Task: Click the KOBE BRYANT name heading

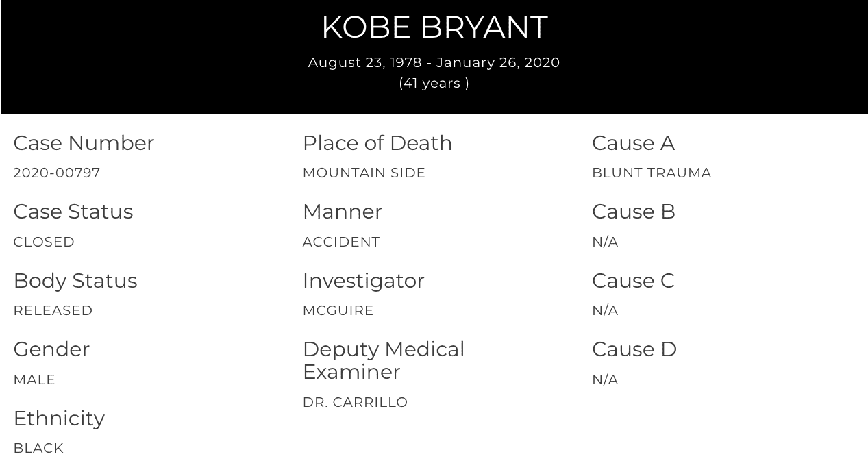Action: coord(434,27)
